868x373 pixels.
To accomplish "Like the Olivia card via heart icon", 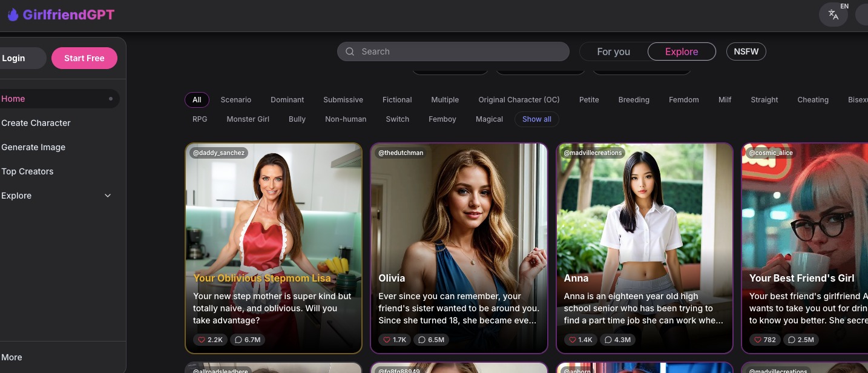I will pos(387,340).
